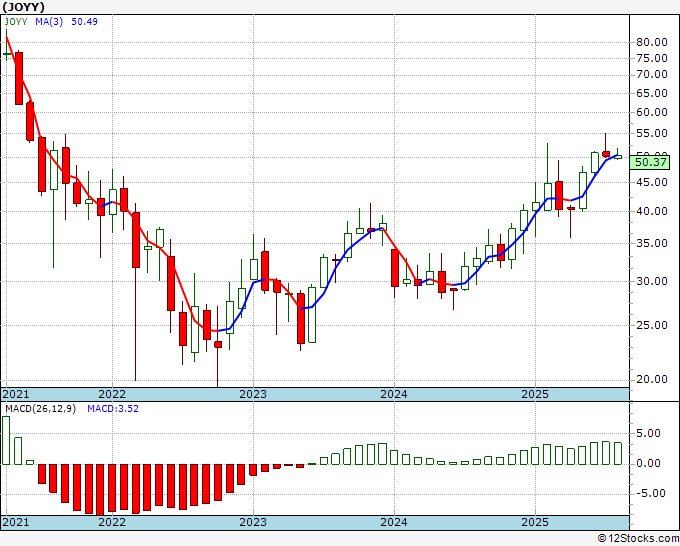Click the tallest first green MACD histogram bar
This screenshot has width=680, height=546.
pyautogui.click(x=6, y=440)
